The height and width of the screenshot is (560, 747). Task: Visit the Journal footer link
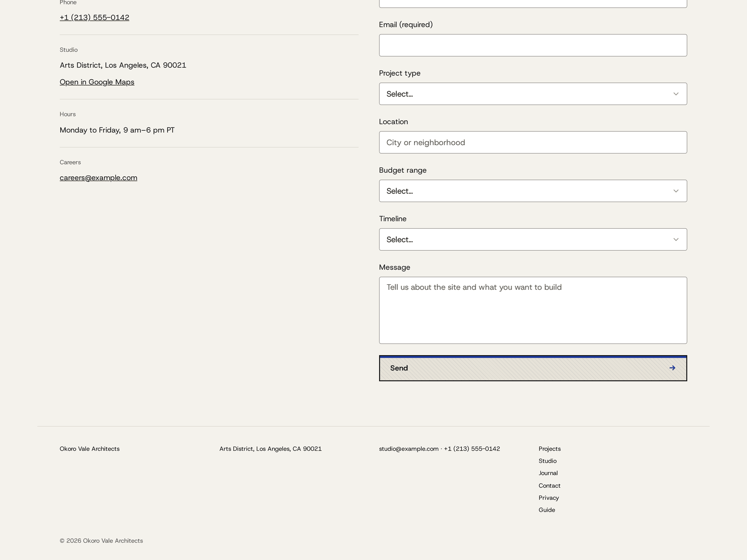548,473
